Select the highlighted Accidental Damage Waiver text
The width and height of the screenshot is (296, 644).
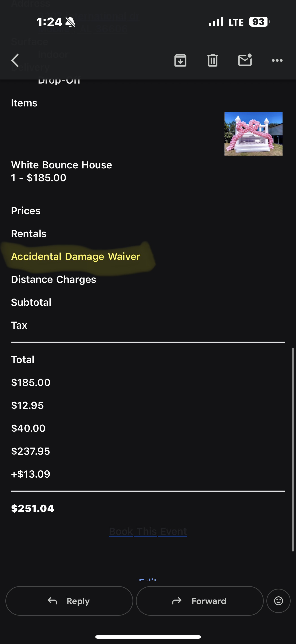coord(76,257)
